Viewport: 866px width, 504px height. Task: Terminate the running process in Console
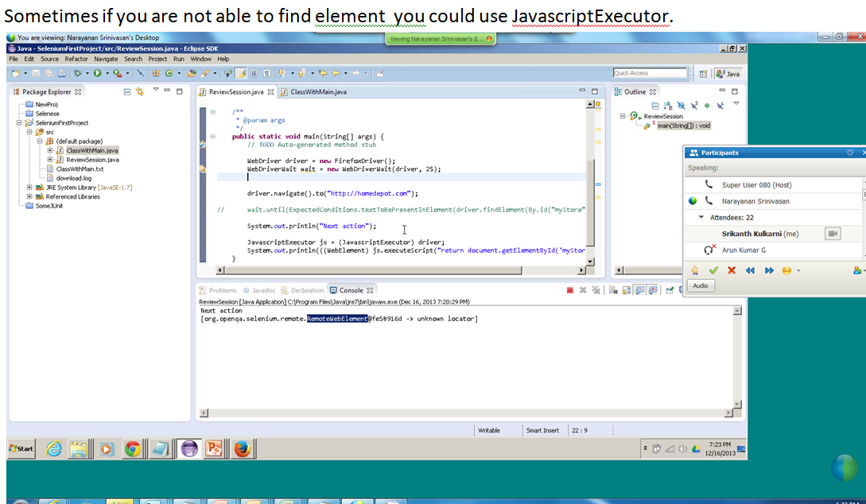[x=569, y=289]
